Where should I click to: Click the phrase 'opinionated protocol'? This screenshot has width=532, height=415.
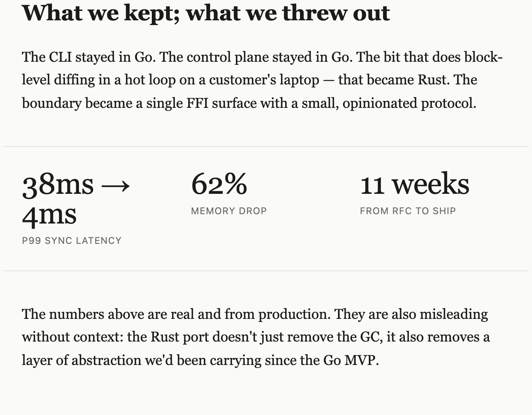409,103
